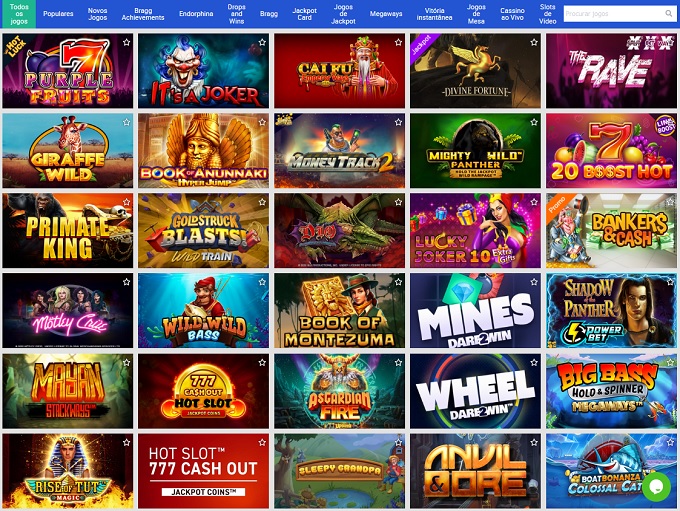This screenshot has height=511, width=680.
Task: Open the live chat bubble
Action: (657, 487)
